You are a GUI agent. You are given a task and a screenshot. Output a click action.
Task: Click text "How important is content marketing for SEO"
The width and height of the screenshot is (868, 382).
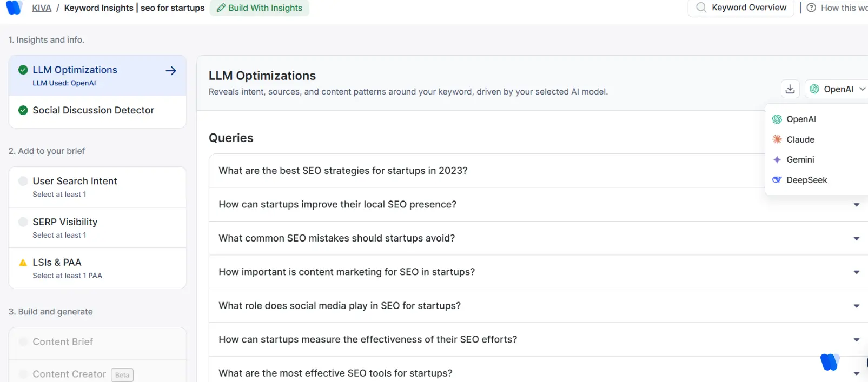319,272
